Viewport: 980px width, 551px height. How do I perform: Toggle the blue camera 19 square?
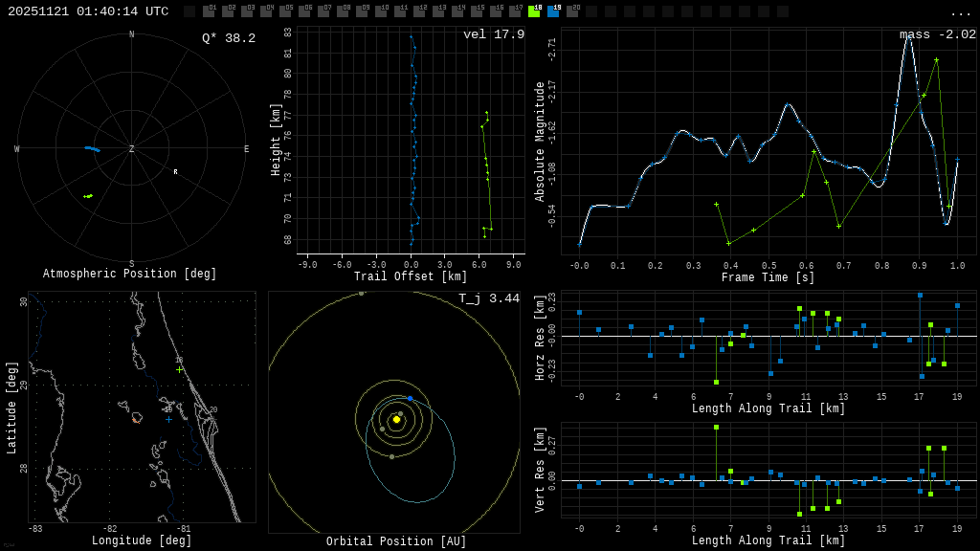(x=553, y=12)
